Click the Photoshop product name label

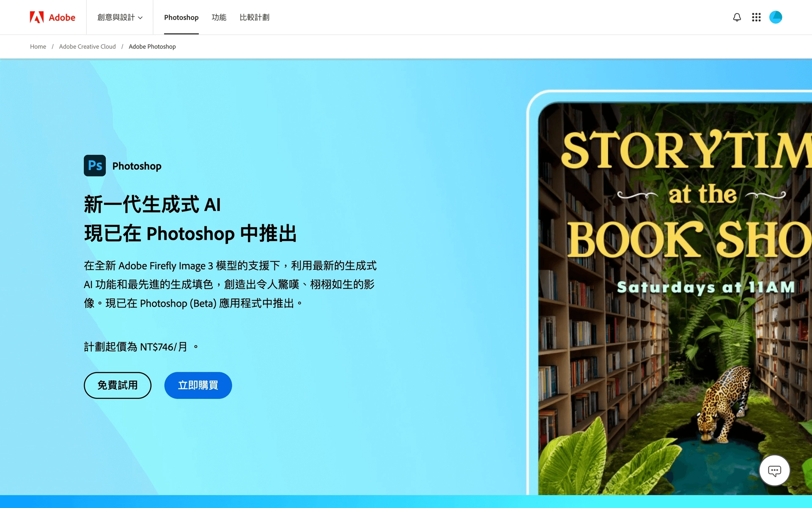137,166
